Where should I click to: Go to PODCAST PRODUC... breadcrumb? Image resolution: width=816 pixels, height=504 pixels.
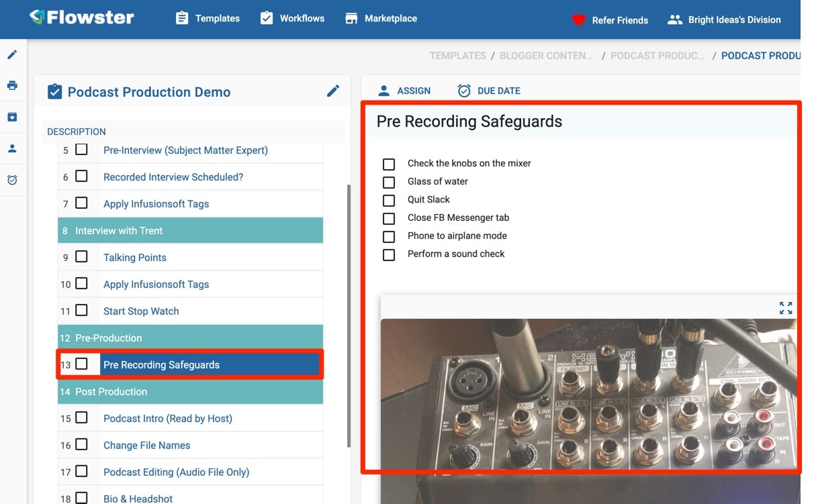[657, 56]
